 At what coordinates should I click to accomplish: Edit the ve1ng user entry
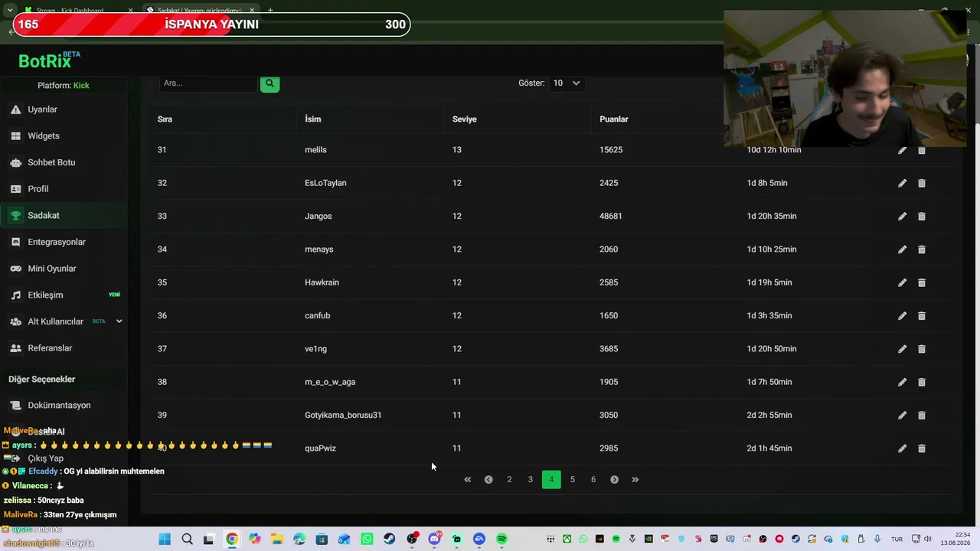coord(902,349)
